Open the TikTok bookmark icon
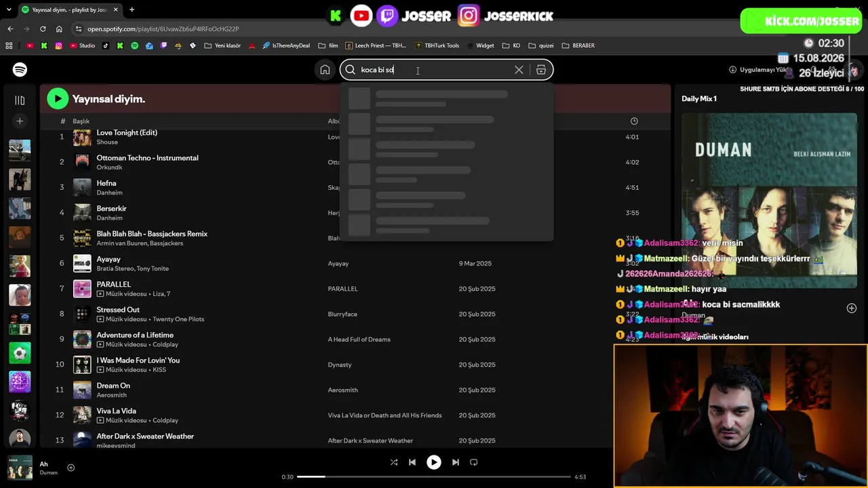The width and height of the screenshot is (868, 488). point(105,46)
